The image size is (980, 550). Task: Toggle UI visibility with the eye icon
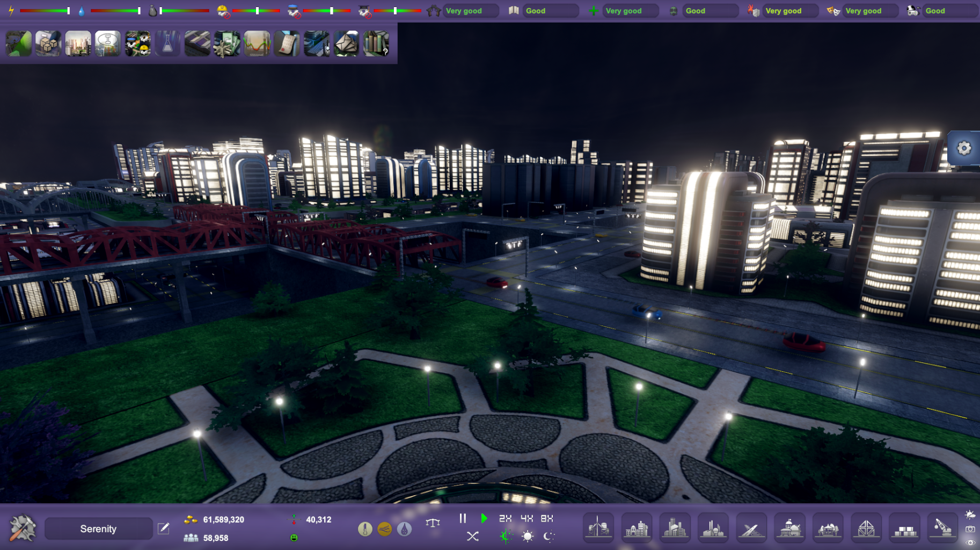(970, 542)
